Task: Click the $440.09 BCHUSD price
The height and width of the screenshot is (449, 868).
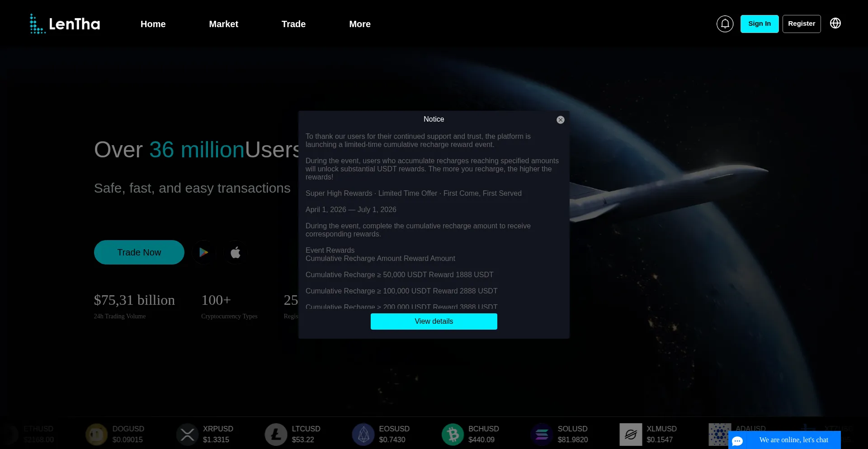Action: click(x=481, y=440)
